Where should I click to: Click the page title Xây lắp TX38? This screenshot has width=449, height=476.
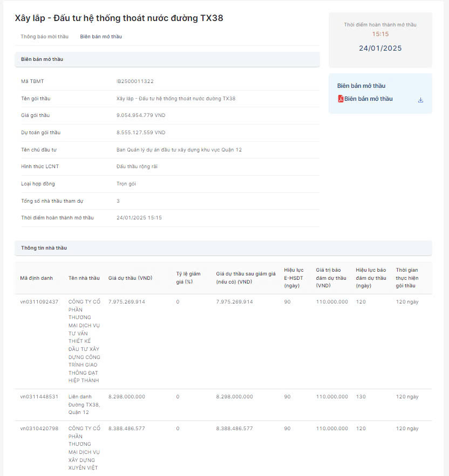119,18
